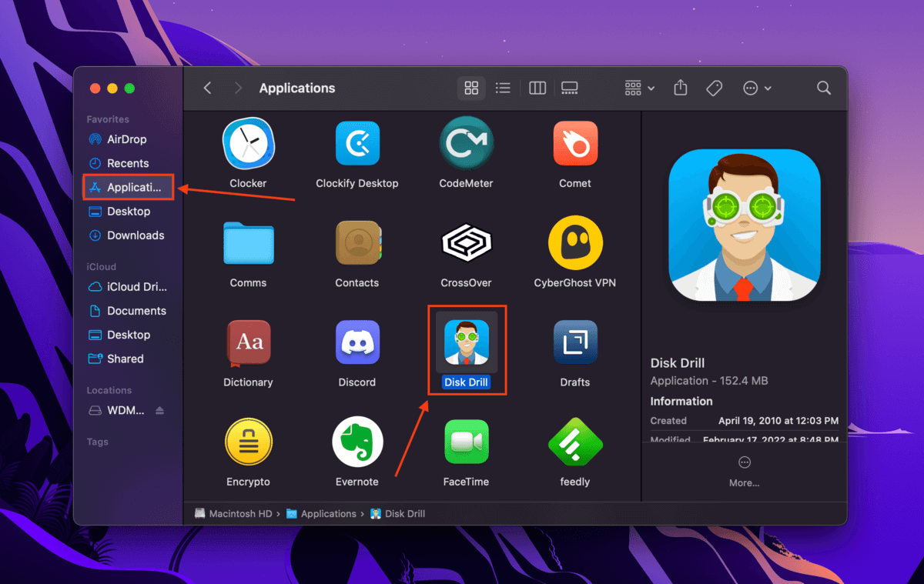Select the Discord app icon

point(357,342)
